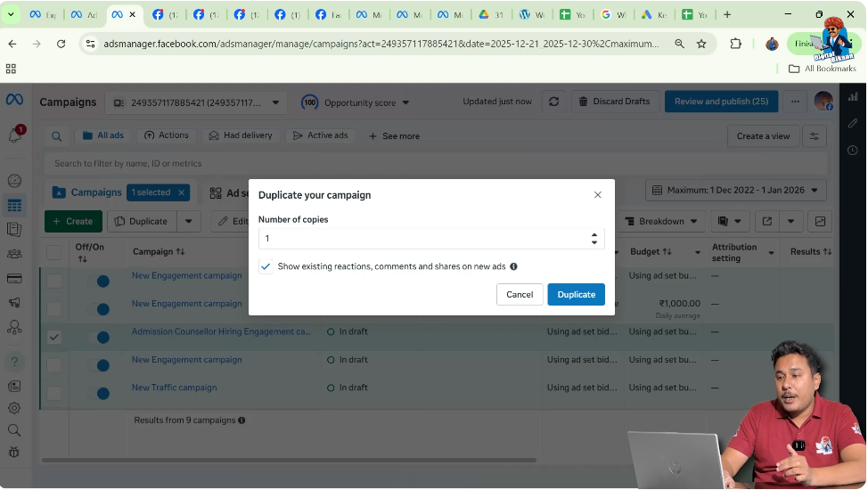
Task: Open Admission Counsellor Hiring Engagement campaign link
Action: (x=221, y=331)
